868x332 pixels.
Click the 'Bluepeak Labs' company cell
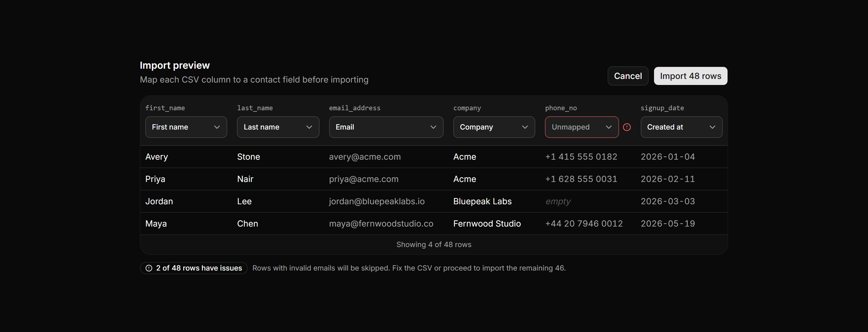(x=482, y=201)
